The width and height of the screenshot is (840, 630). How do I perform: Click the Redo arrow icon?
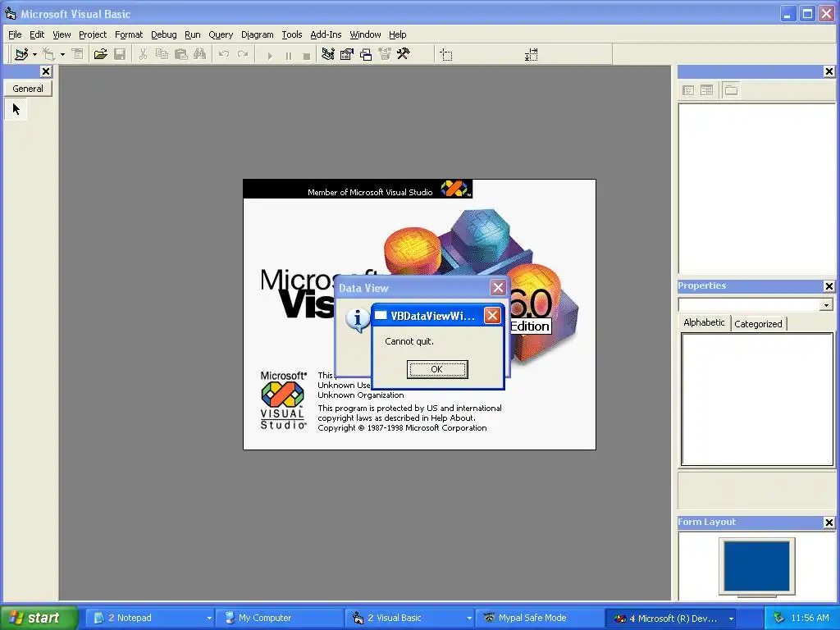[243, 54]
